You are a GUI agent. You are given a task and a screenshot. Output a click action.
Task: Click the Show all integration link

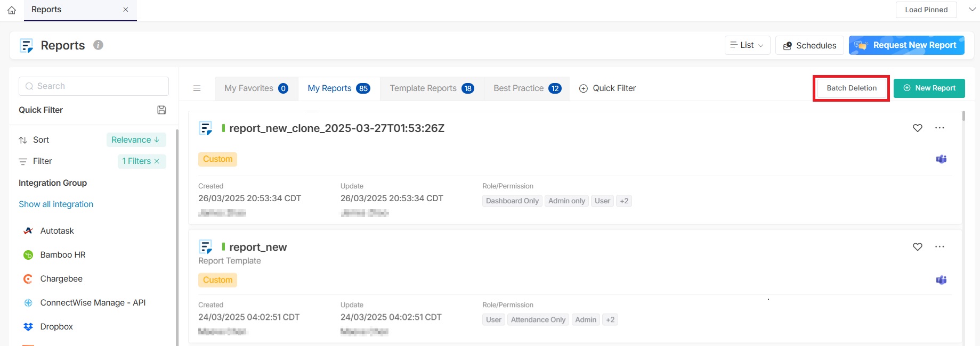[x=56, y=204]
